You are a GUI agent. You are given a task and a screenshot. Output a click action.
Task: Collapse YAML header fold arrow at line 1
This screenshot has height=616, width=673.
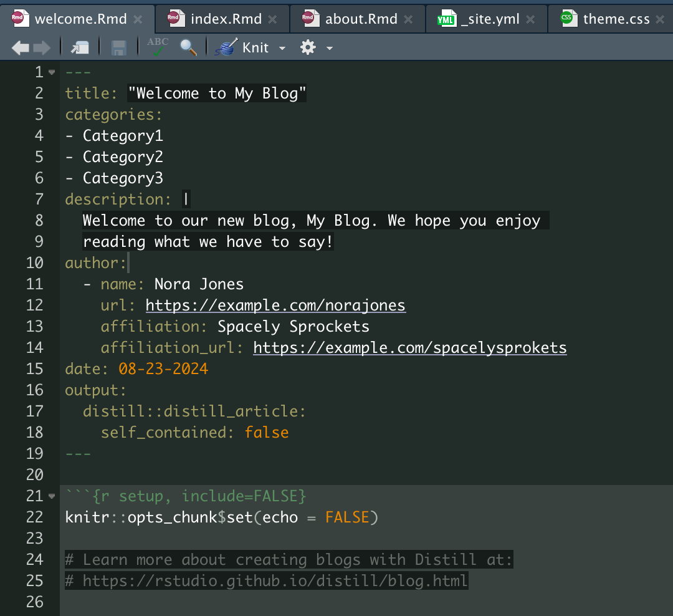click(x=52, y=72)
